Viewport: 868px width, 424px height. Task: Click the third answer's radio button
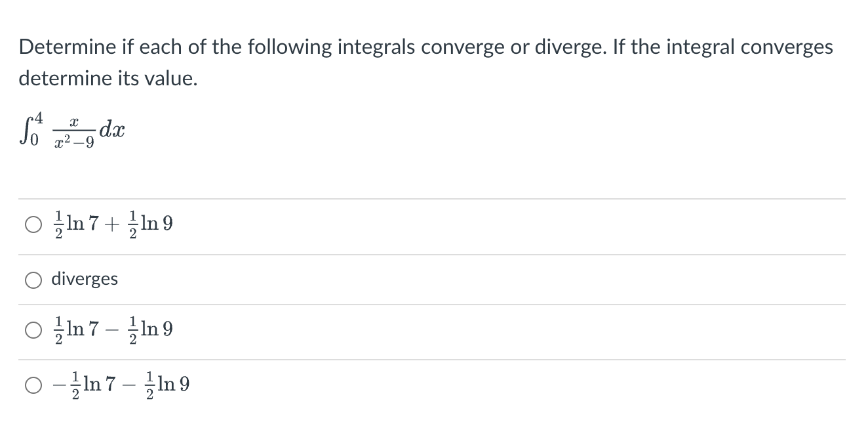[x=33, y=331]
